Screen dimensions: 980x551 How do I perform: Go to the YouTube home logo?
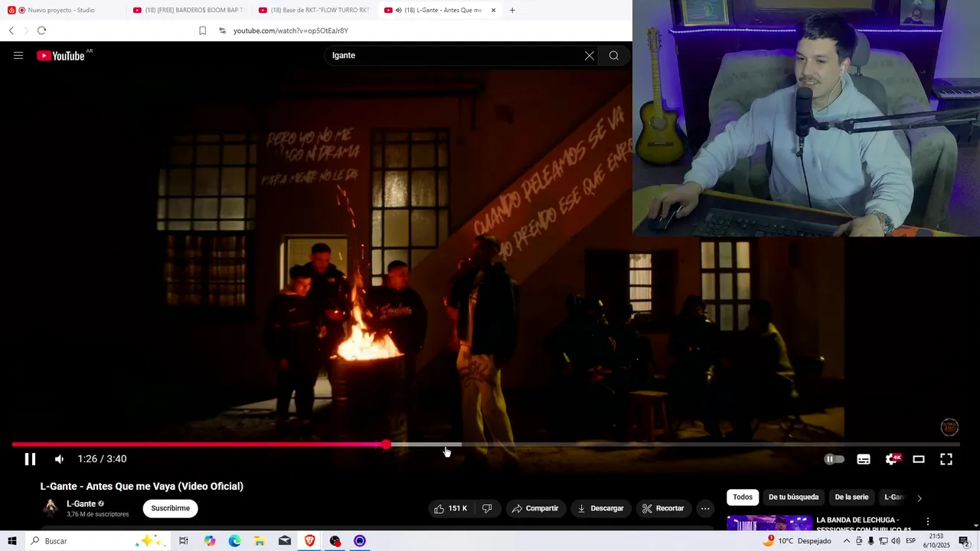point(61,55)
